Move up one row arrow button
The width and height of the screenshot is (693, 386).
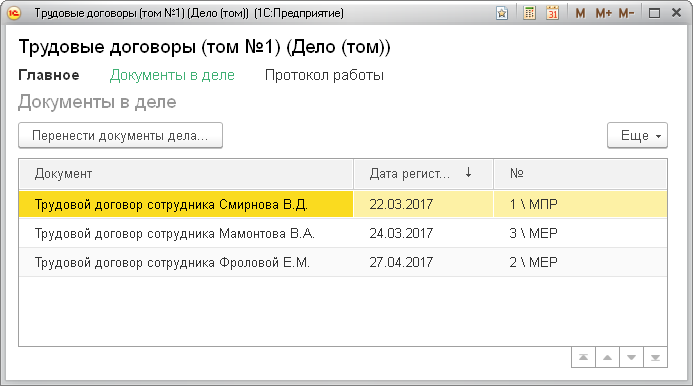coord(607,358)
